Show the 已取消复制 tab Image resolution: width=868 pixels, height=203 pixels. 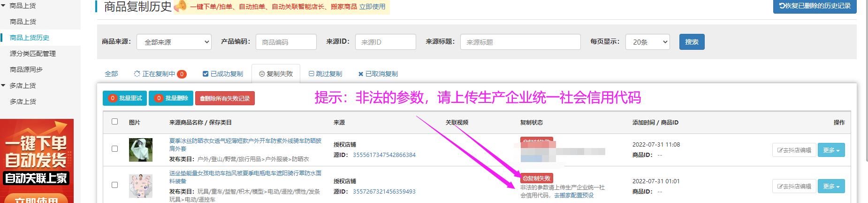pyautogui.click(x=378, y=74)
